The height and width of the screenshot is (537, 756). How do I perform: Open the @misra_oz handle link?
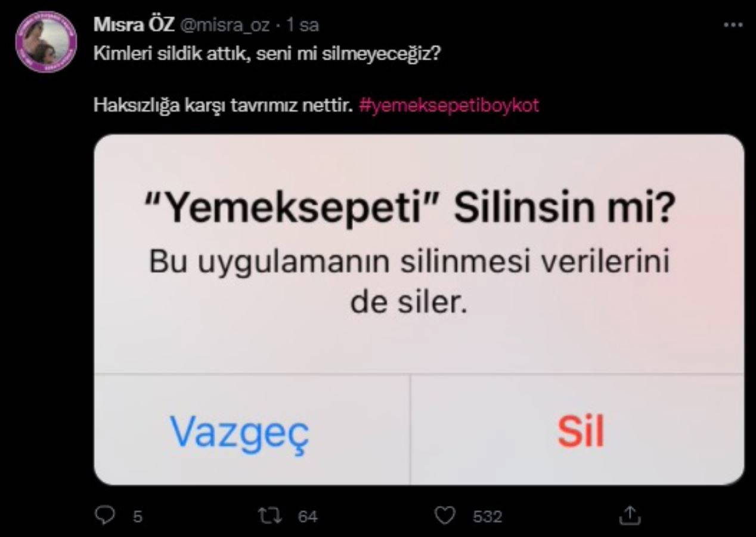[224, 26]
